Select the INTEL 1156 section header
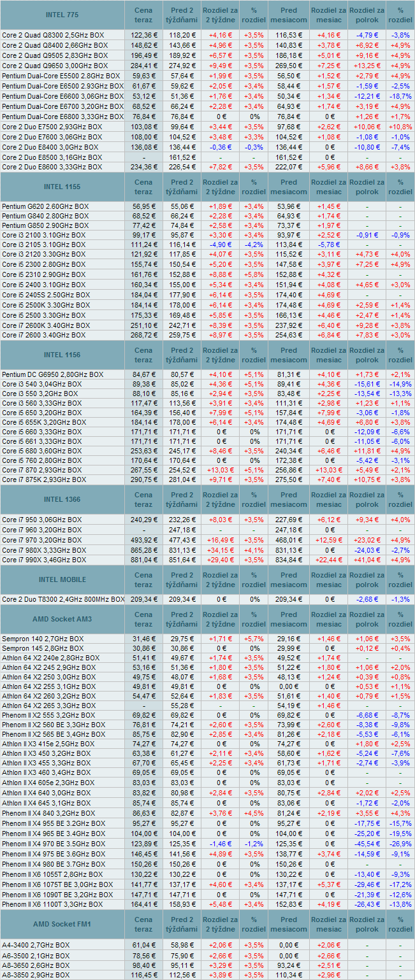Image resolution: width=415 pixels, height=980 pixels. pyautogui.click(x=62, y=355)
